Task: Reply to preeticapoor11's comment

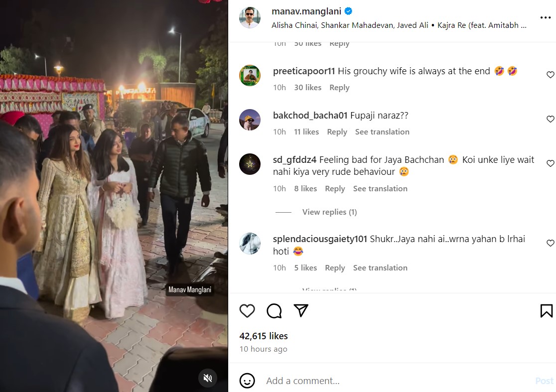Action: (x=339, y=88)
